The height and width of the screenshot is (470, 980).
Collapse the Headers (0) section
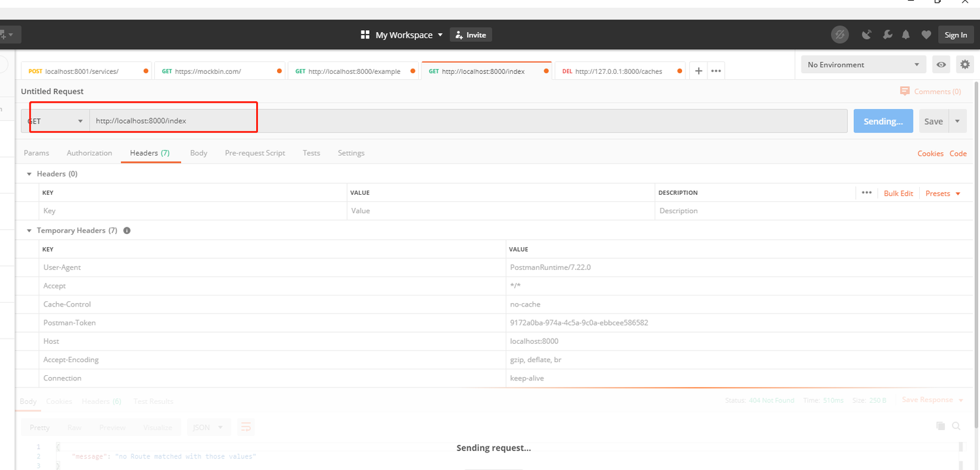tap(29, 174)
